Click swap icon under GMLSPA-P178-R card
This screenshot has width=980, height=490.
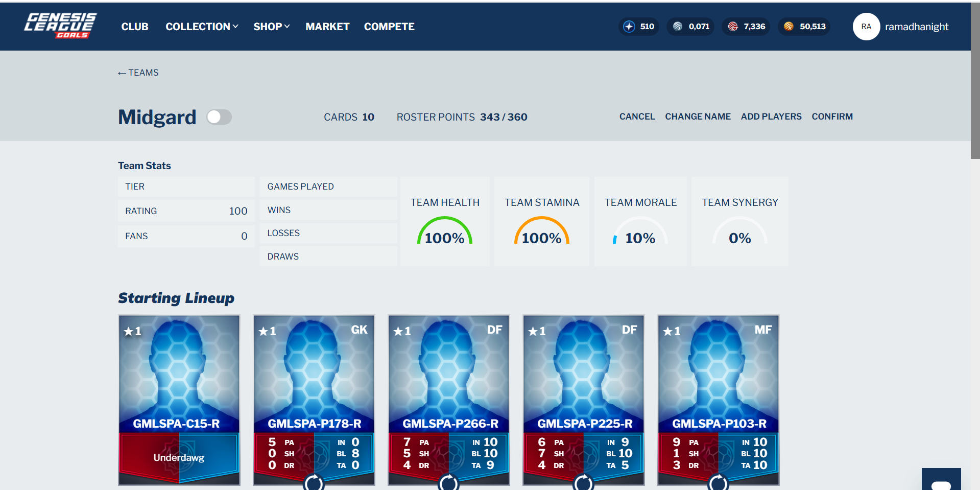314,482
